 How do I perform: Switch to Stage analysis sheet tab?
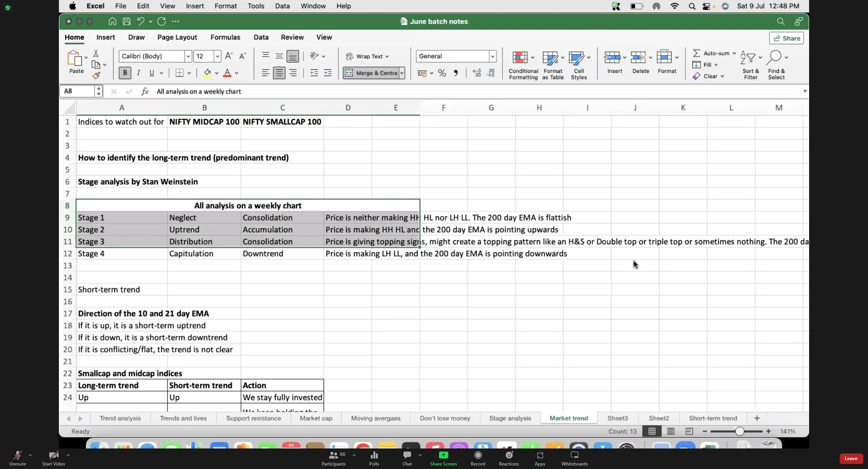[510, 418]
